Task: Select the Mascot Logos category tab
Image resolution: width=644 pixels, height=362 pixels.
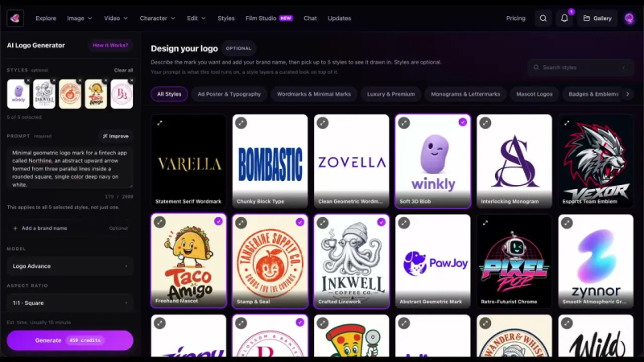Action: pos(535,94)
